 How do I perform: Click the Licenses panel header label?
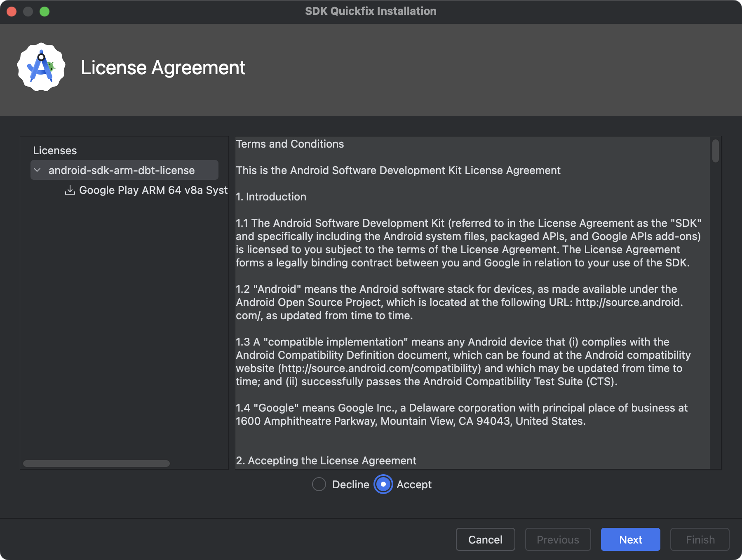click(55, 151)
